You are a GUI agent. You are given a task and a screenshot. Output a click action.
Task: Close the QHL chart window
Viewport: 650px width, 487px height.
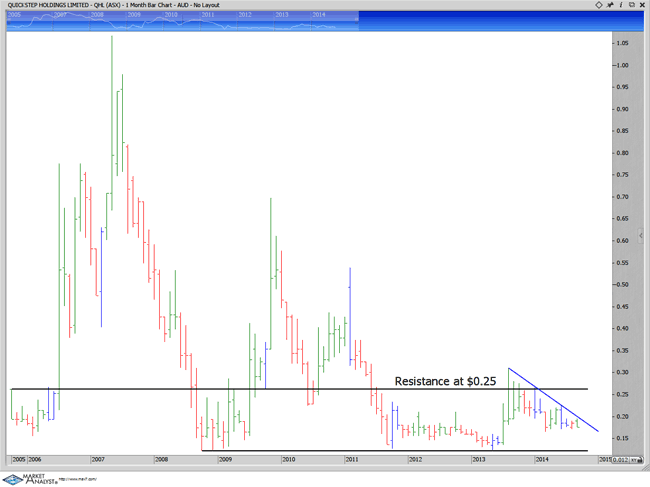(642, 5)
